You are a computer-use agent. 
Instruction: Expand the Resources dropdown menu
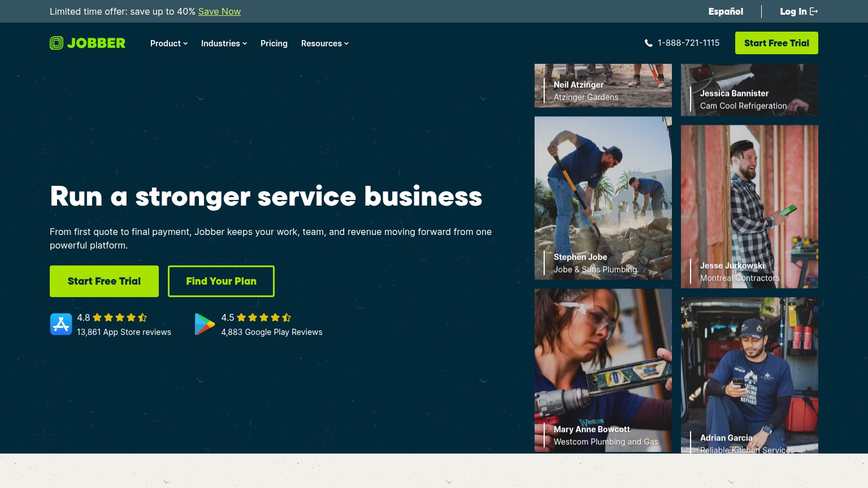coord(325,43)
